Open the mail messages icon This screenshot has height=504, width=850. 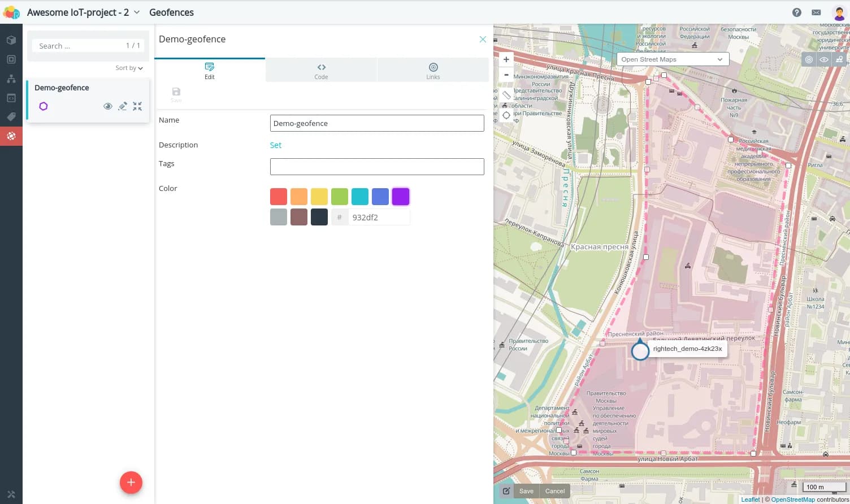point(816,12)
